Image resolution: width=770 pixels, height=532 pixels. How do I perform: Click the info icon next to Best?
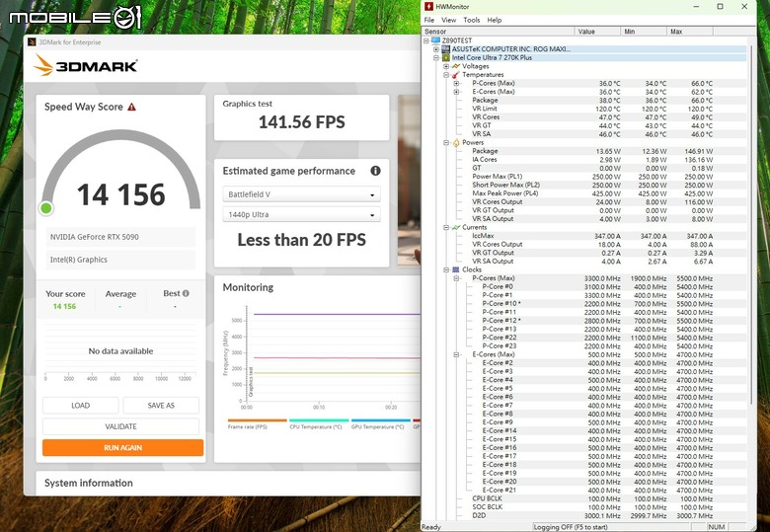(186, 293)
